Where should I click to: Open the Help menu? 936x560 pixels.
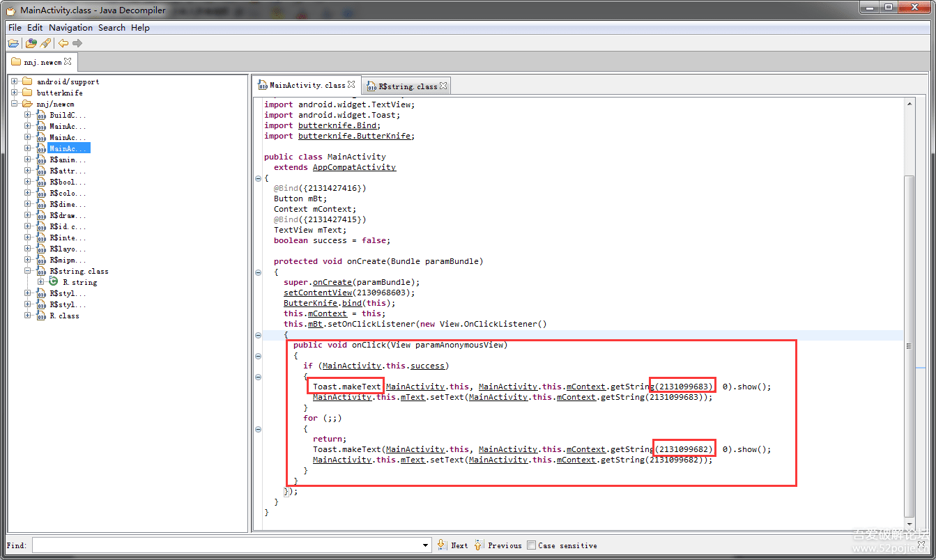click(x=140, y=28)
